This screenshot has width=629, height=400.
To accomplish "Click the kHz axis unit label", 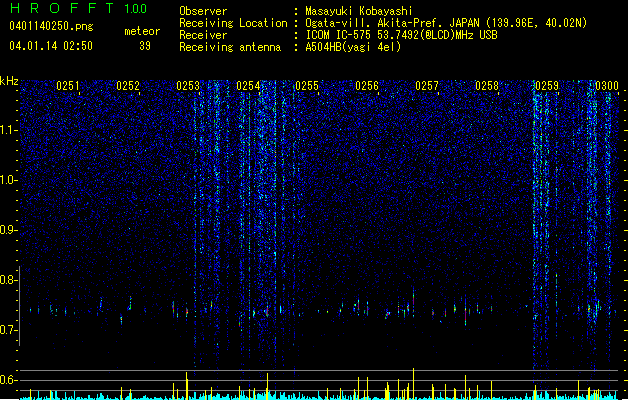I will [9, 81].
